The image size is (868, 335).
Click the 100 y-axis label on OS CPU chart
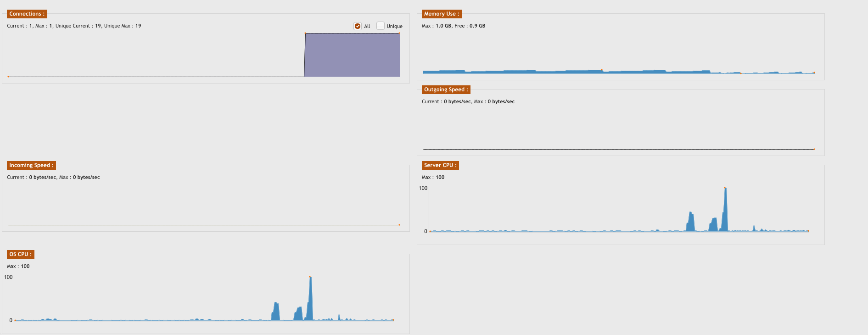[8, 277]
